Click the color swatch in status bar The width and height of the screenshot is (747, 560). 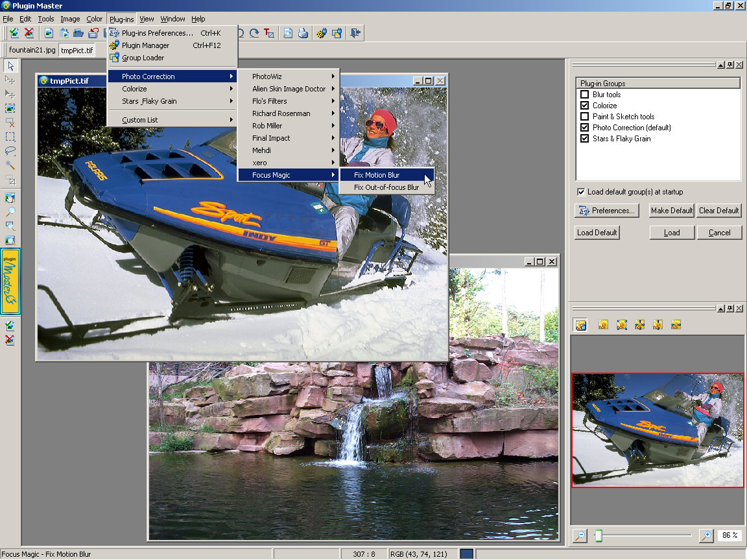467,554
